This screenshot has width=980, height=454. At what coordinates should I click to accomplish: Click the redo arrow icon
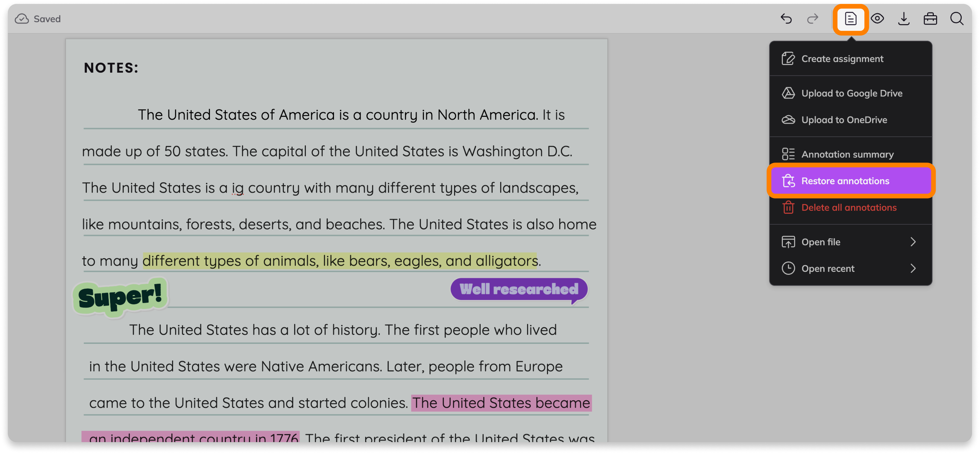click(812, 19)
